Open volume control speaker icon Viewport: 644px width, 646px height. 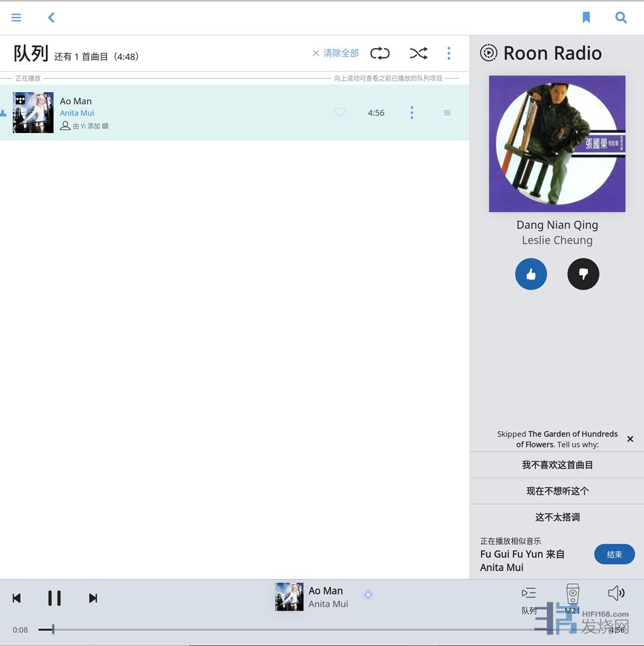[616, 593]
